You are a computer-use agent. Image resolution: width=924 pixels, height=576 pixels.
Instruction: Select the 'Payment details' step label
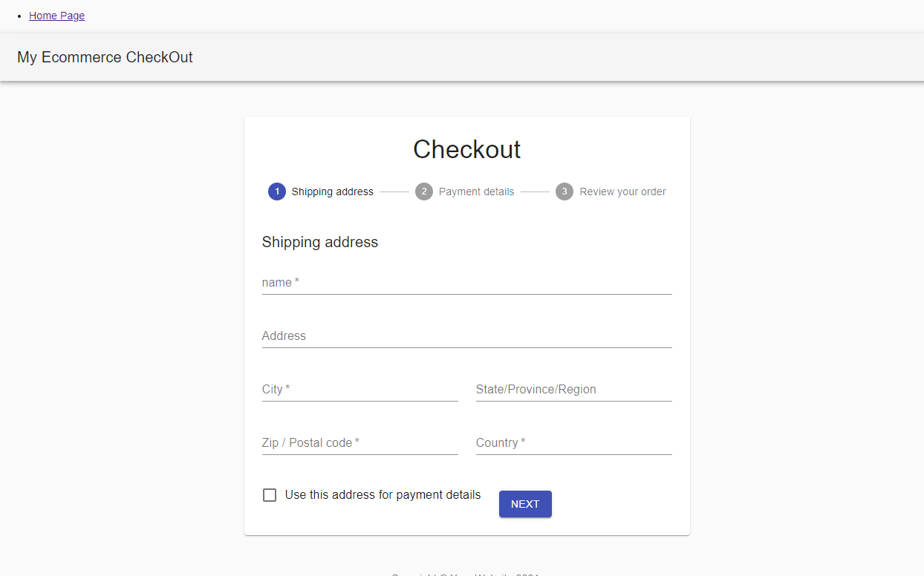pos(476,192)
